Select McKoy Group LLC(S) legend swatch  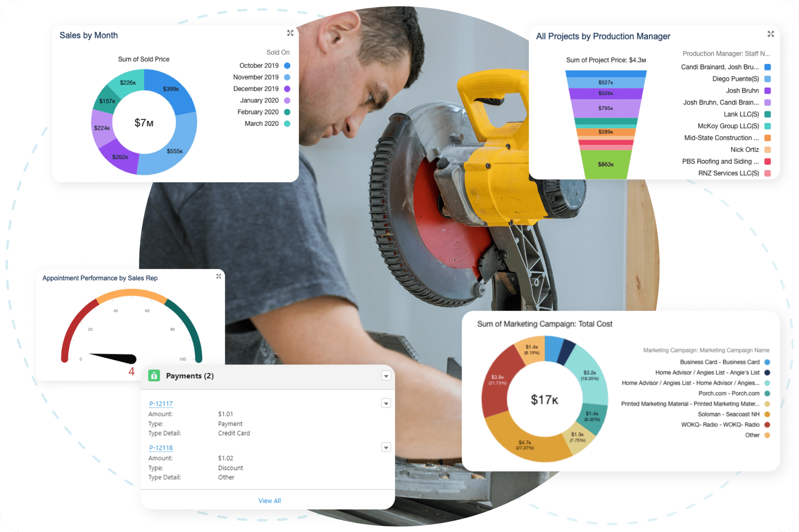(768, 126)
